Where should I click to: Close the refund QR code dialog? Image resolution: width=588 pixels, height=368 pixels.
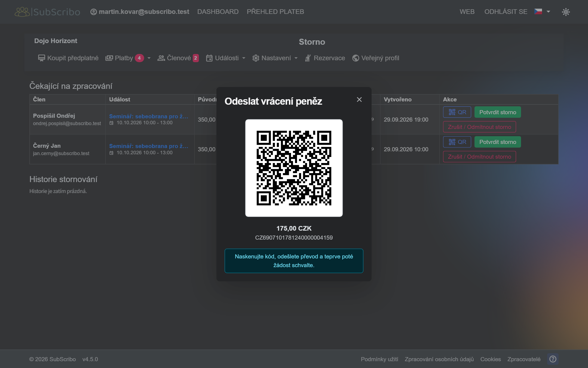click(359, 99)
